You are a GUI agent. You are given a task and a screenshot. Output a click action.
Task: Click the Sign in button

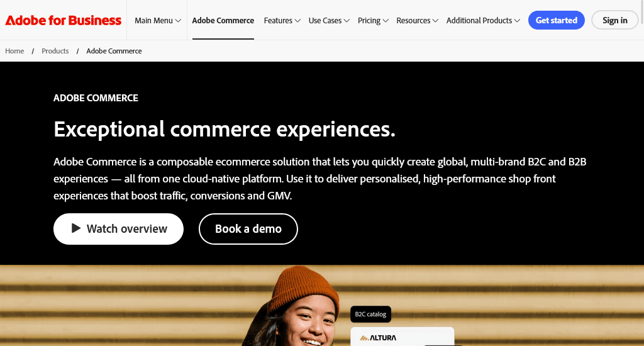pos(615,20)
